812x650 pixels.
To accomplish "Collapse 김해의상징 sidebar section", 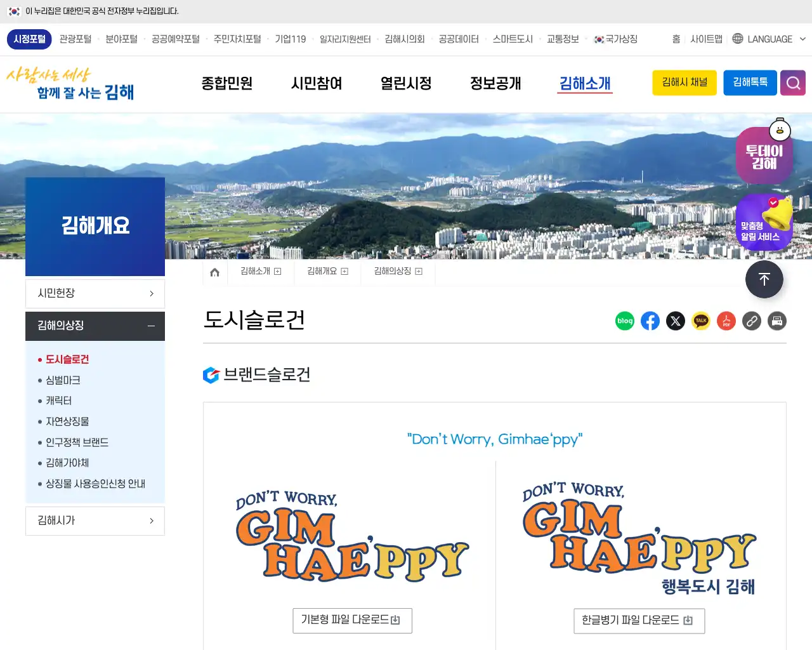I will point(95,326).
